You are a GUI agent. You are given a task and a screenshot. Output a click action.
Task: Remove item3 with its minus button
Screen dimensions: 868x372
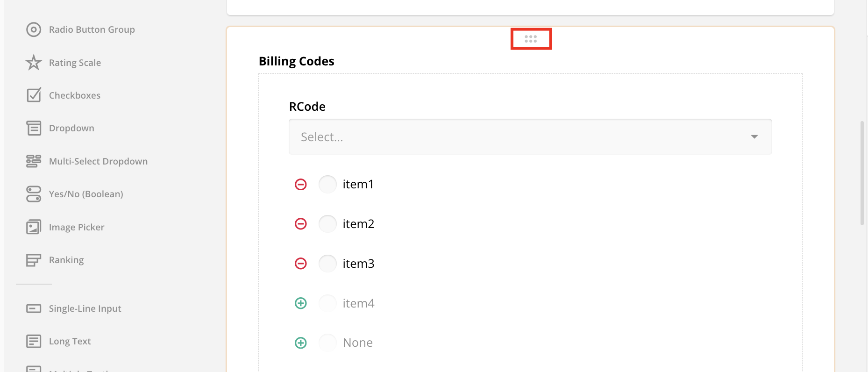300,263
